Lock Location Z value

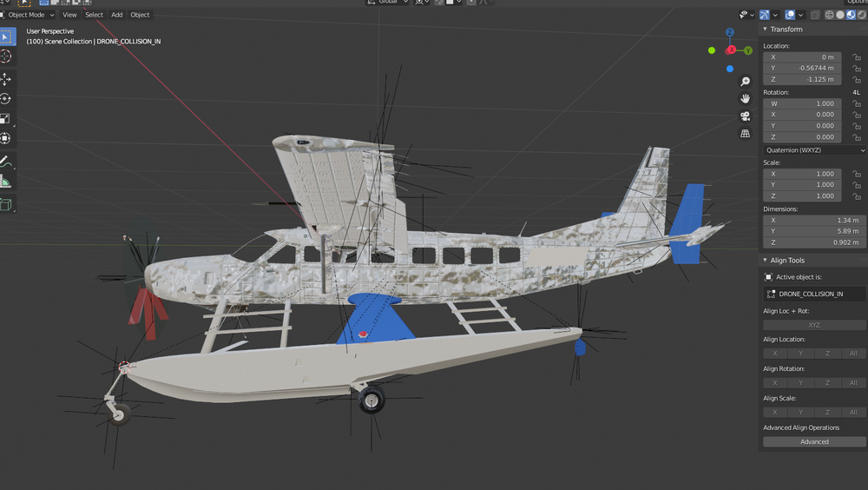857,79
